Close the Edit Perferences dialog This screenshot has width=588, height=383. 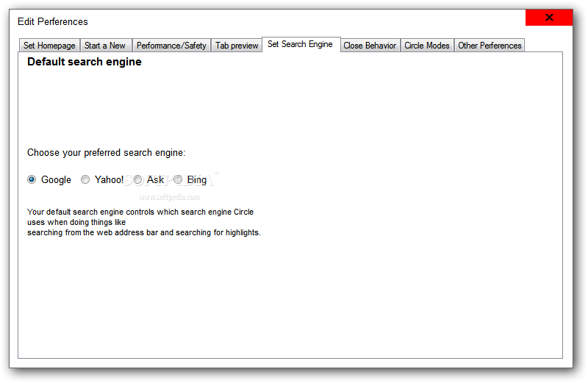(549, 17)
